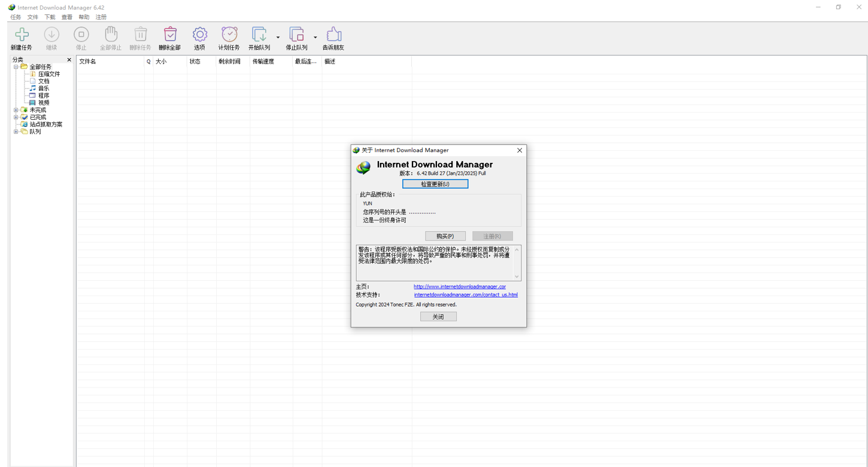Click the 购买(P) button
This screenshot has height=467, width=868.
click(445, 236)
